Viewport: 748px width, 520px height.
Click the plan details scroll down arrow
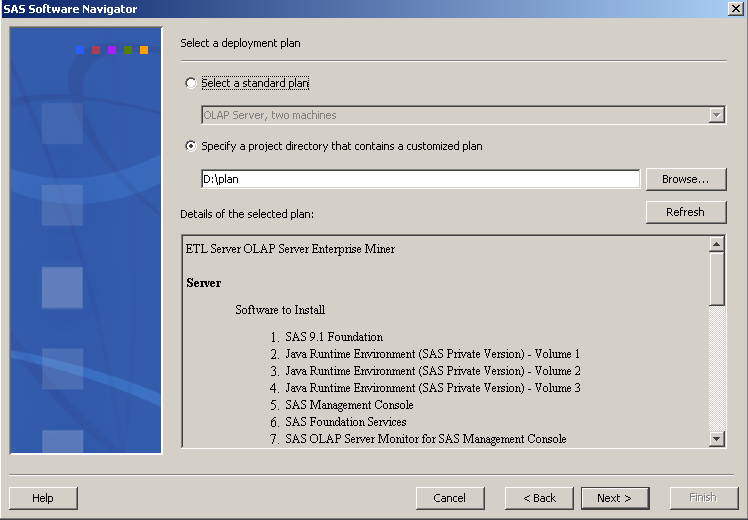[717, 438]
